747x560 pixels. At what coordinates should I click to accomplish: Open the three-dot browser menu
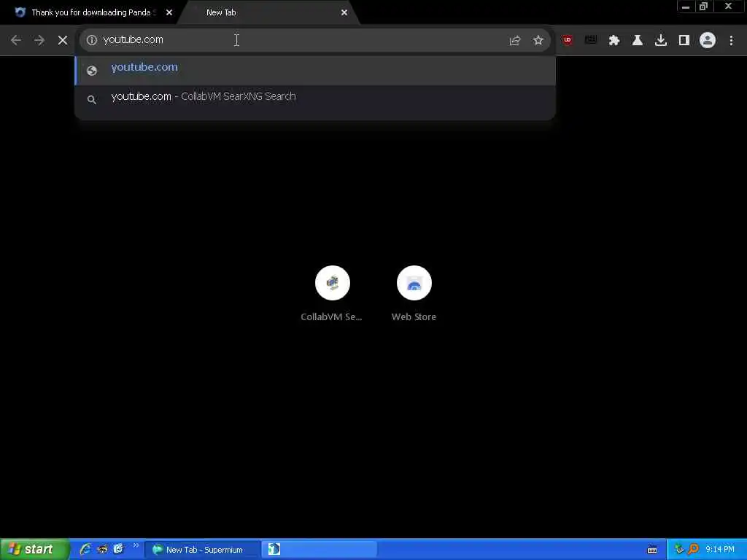click(x=731, y=41)
